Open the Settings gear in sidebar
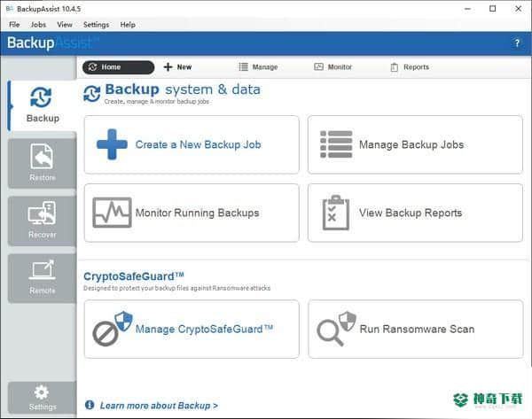The image size is (532, 419). click(43, 398)
